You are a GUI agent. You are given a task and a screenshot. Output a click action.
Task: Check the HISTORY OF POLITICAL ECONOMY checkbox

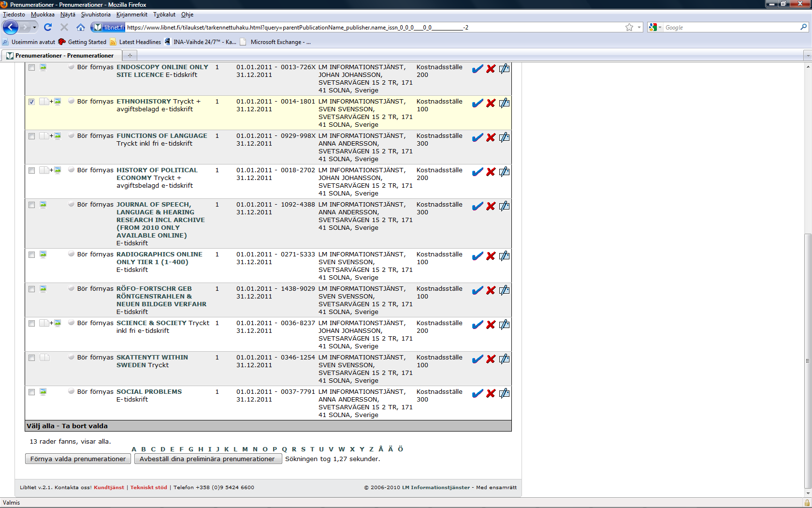pos(31,171)
